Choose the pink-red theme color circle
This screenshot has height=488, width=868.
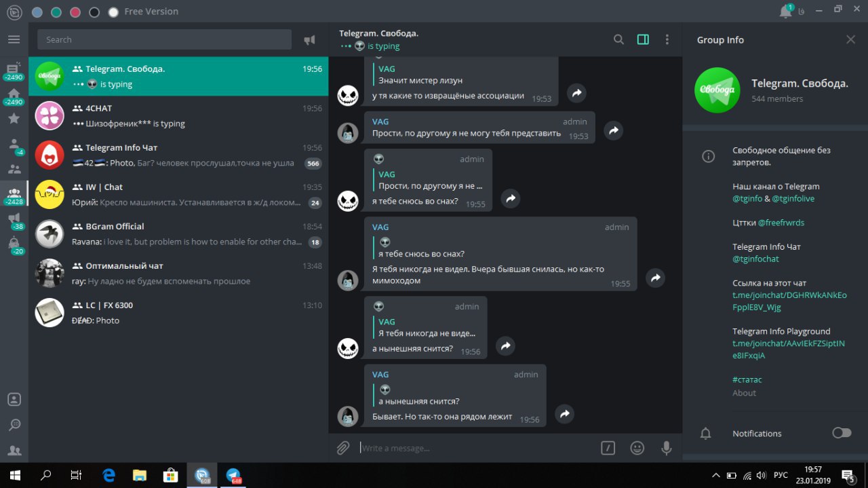pos(75,12)
